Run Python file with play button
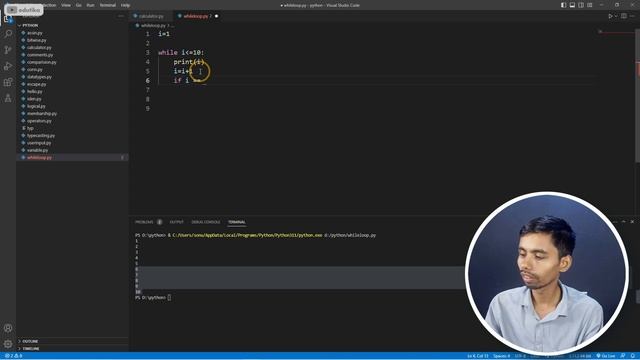This screenshot has width=640, height=360. [x=610, y=16]
